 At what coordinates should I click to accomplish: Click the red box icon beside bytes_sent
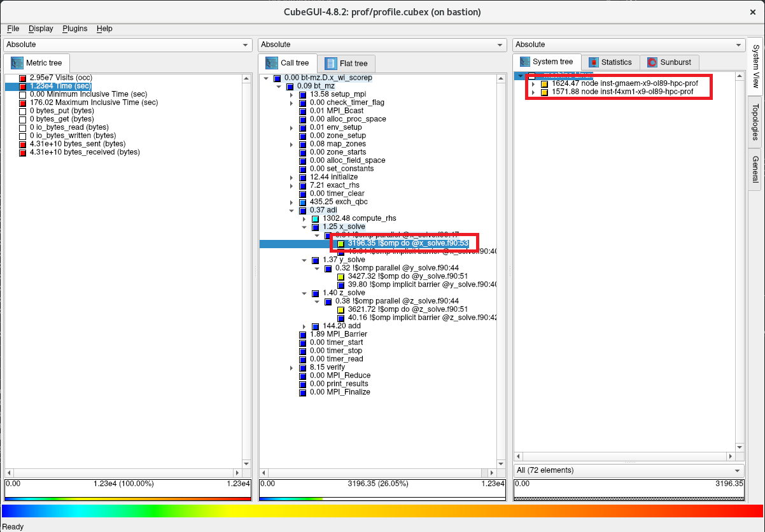tap(23, 144)
